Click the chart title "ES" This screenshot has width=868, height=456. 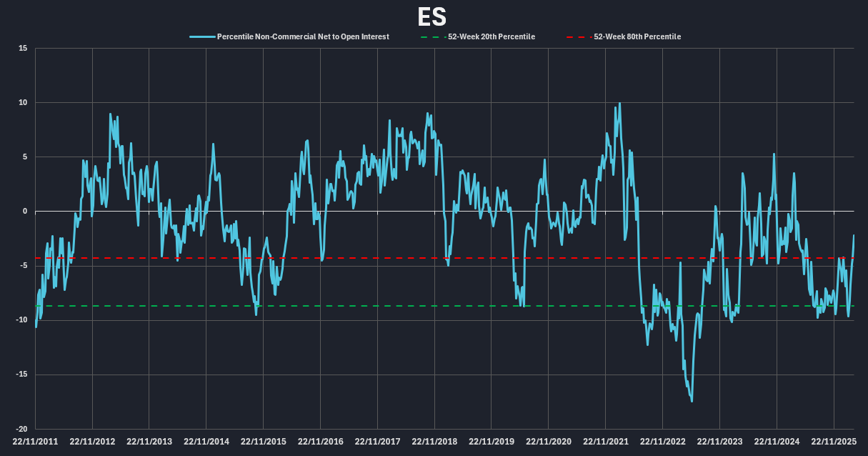[x=434, y=16]
